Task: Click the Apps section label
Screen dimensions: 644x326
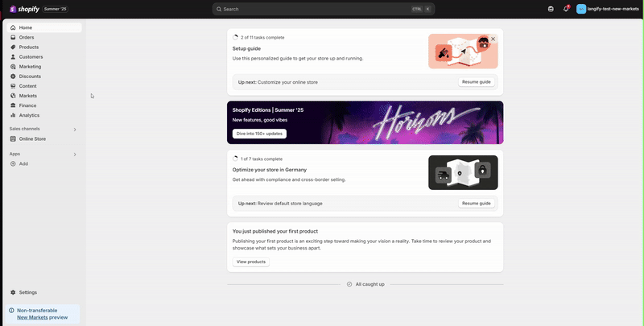Action: (14, 154)
